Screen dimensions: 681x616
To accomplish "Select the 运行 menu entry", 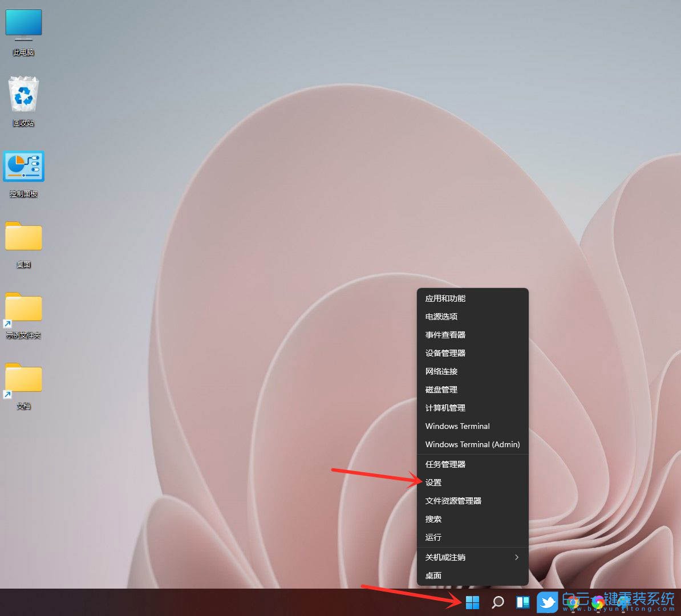I will click(433, 537).
